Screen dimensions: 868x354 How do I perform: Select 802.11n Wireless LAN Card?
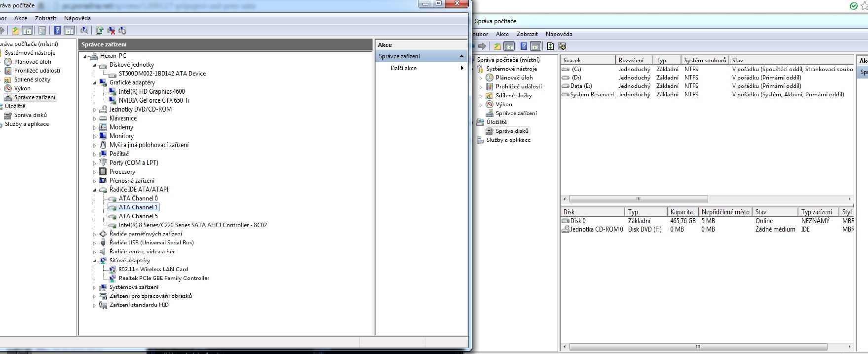[153, 270]
